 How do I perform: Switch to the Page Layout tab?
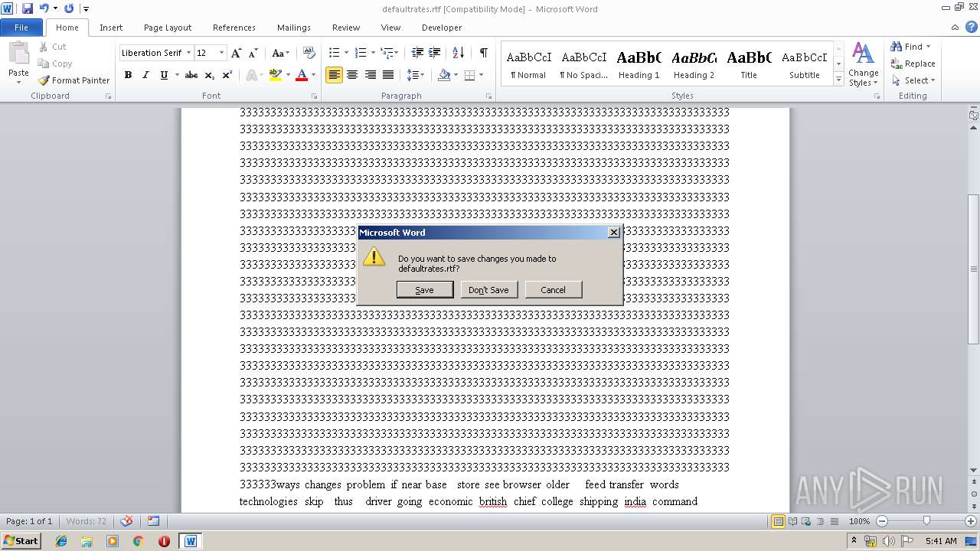pos(168,28)
